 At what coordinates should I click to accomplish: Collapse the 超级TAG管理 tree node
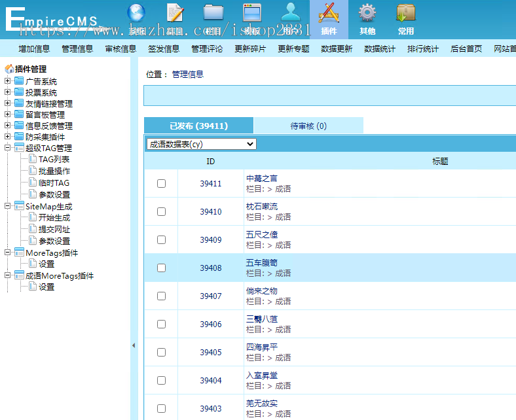coord(8,149)
